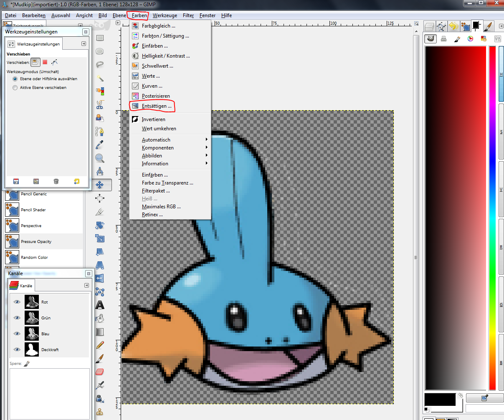Select the Blend gradient tool

tap(100, 332)
